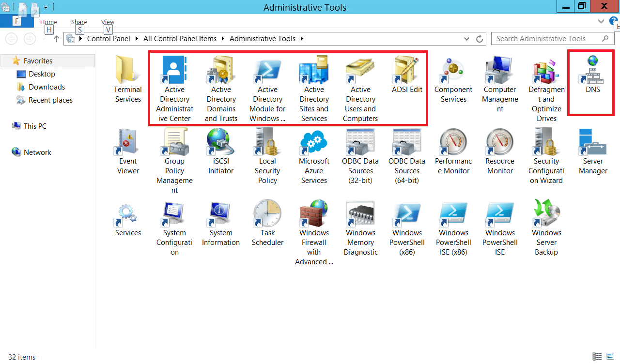Open the Terminal Services folder

[128, 80]
